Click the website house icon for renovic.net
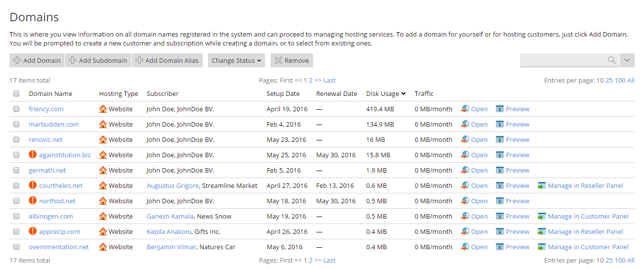Screen dimensions: 644x269 click(x=103, y=139)
